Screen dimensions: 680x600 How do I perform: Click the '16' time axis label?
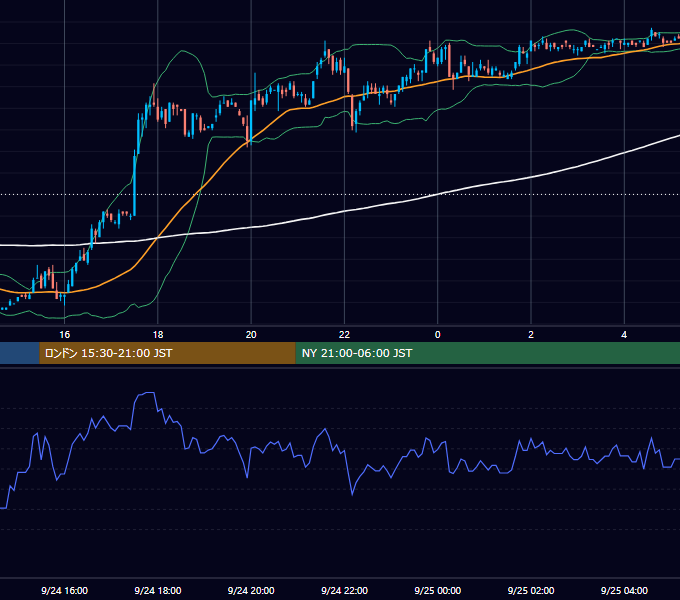(x=65, y=335)
